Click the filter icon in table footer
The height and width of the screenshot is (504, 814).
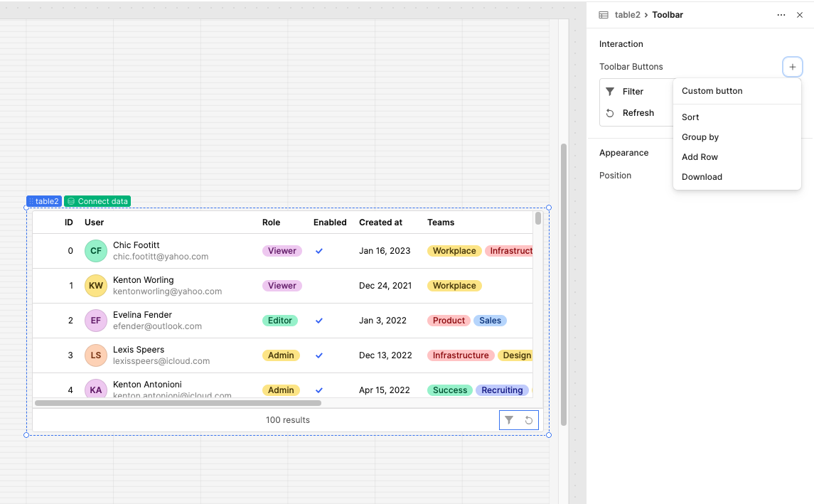509,420
